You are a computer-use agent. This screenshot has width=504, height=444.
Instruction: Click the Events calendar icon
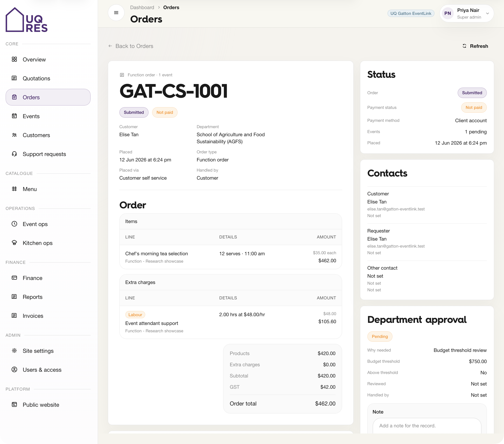tap(14, 116)
